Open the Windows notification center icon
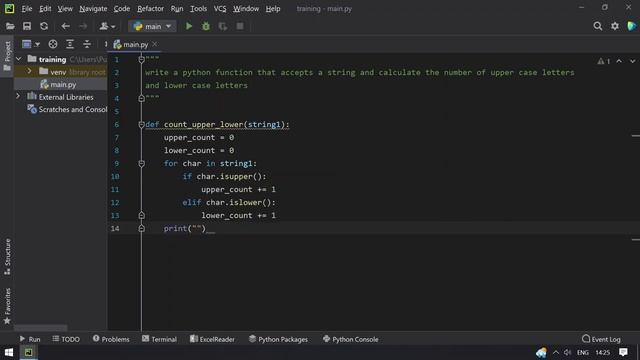The image size is (640, 360). [x=623, y=352]
